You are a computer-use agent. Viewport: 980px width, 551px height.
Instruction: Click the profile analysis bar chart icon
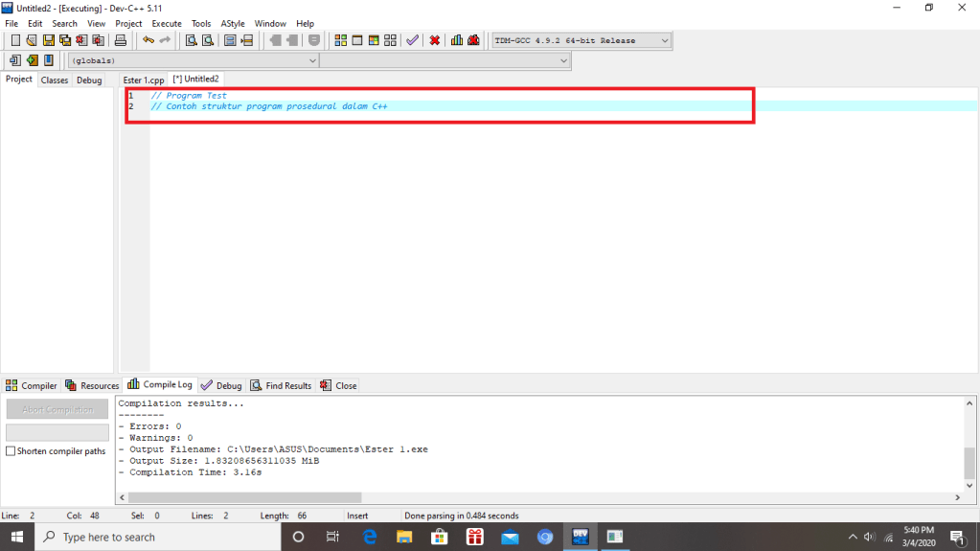(457, 40)
